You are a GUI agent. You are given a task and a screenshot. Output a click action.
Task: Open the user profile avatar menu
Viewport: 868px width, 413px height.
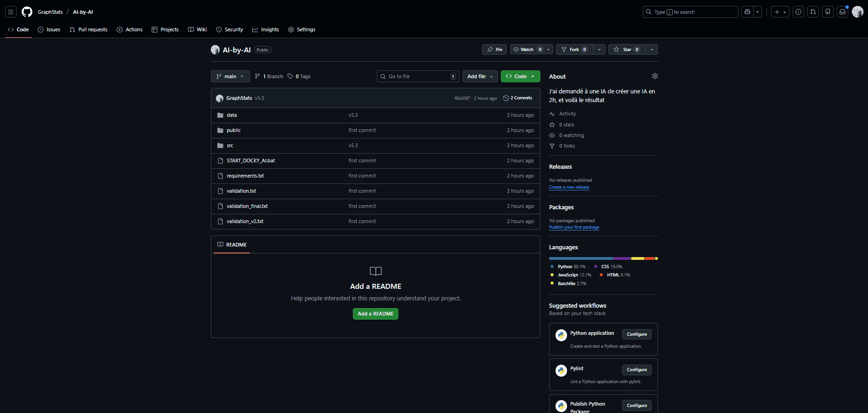[857, 12]
